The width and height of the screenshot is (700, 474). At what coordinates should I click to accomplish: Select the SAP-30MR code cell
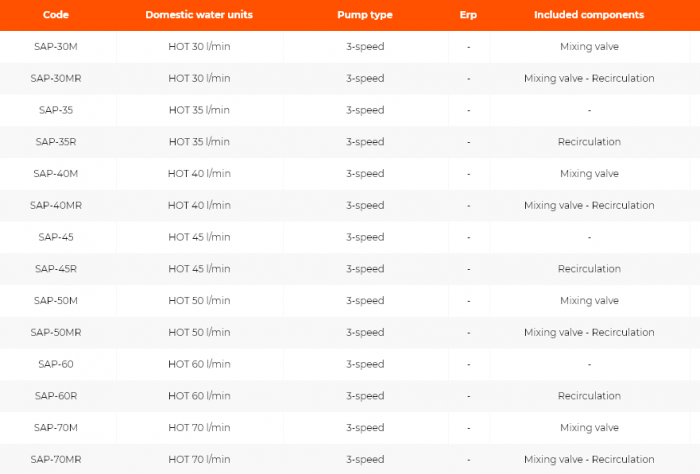pyautogui.click(x=56, y=78)
